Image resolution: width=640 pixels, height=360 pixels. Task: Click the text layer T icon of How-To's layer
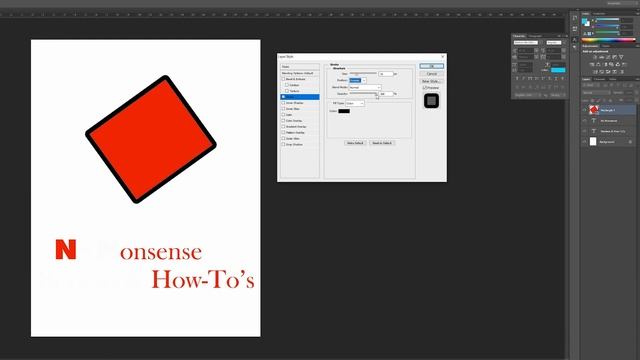(x=593, y=131)
